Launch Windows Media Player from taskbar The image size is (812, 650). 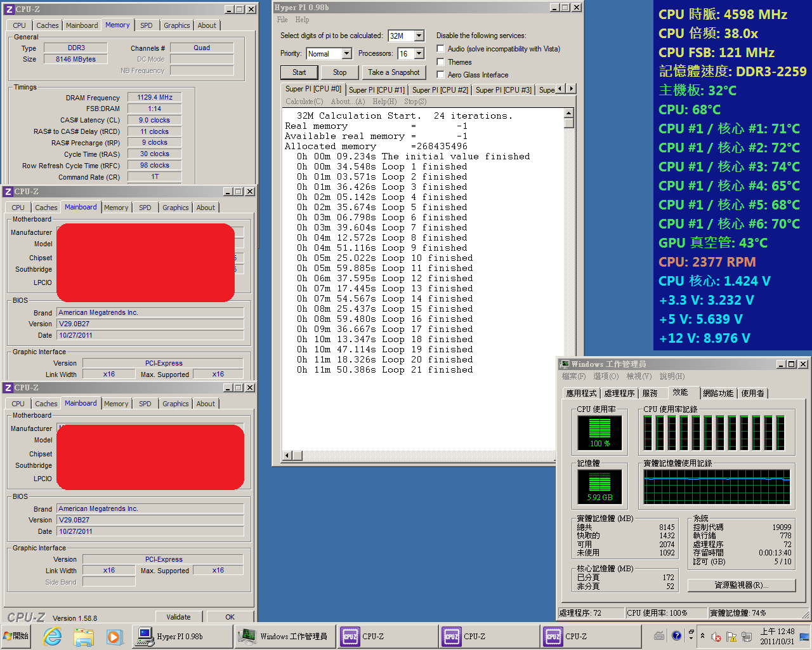(114, 636)
